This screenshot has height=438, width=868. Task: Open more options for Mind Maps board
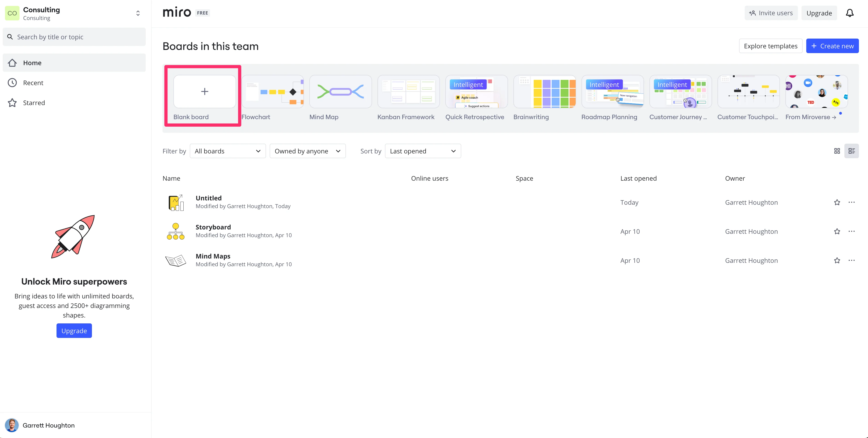pyautogui.click(x=851, y=261)
